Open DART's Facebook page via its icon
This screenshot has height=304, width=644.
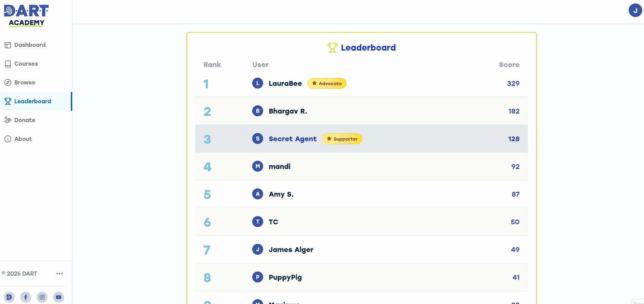tap(26, 297)
